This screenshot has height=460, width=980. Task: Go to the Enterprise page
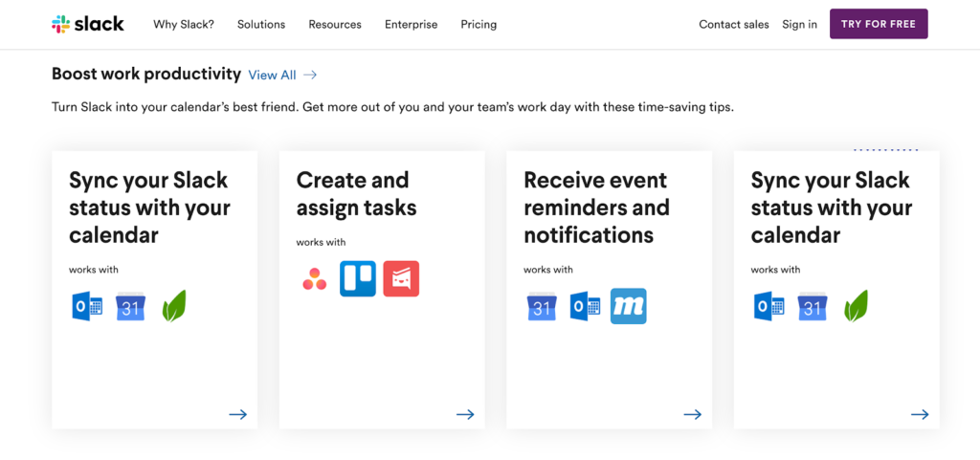(412, 24)
